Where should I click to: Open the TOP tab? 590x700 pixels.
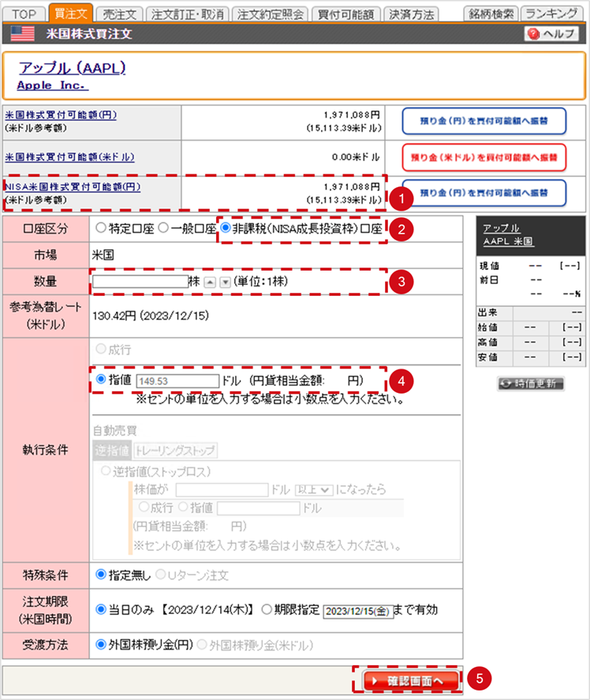coord(24,14)
